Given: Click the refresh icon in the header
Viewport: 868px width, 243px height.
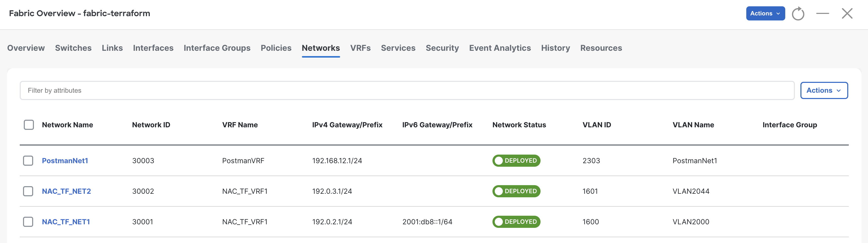Looking at the screenshot, I should pyautogui.click(x=798, y=14).
